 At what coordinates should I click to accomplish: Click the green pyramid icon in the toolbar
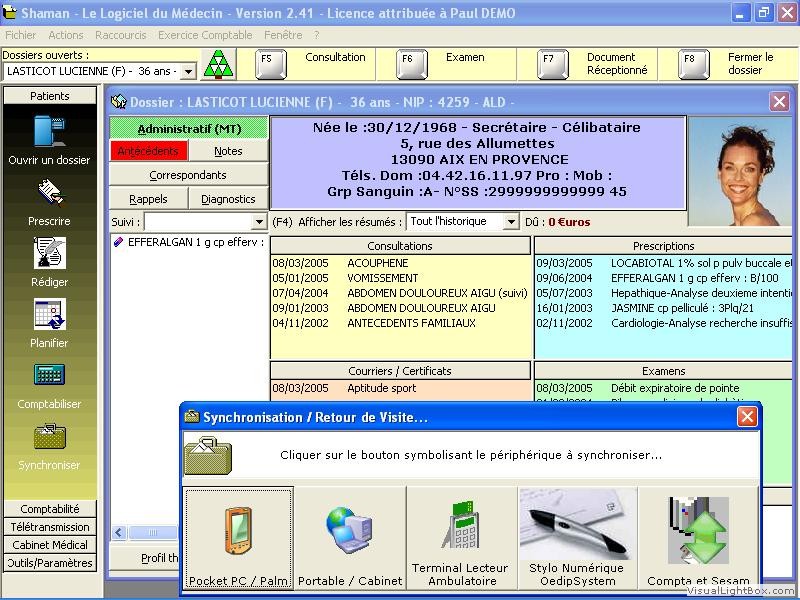[x=218, y=64]
